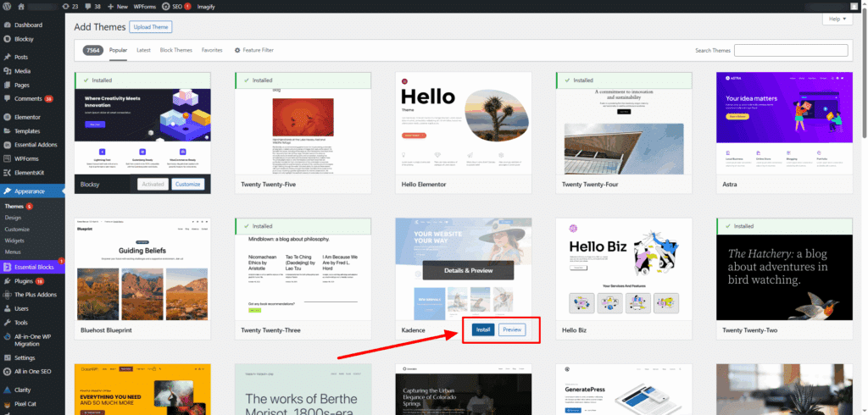Click the All-in-One WP Migration icon

[x=7, y=336]
